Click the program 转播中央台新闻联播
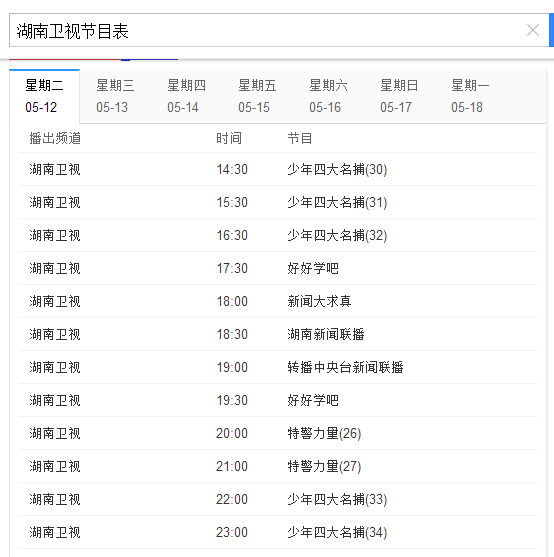 point(345,368)
